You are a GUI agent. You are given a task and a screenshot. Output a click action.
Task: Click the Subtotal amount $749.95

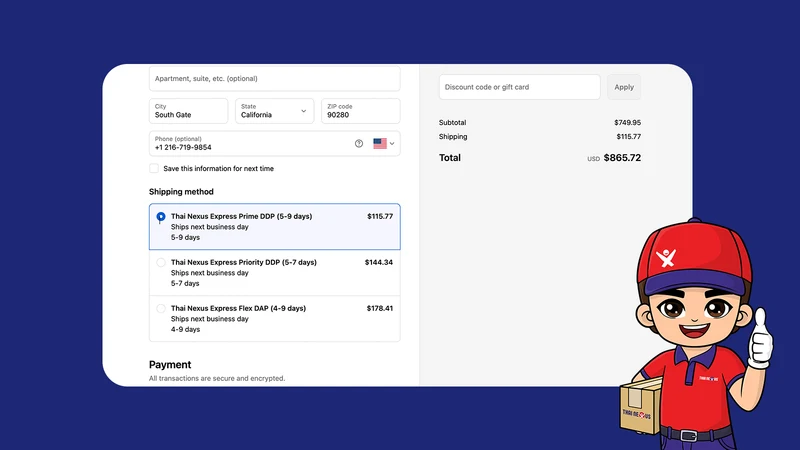tap(628, 122)
